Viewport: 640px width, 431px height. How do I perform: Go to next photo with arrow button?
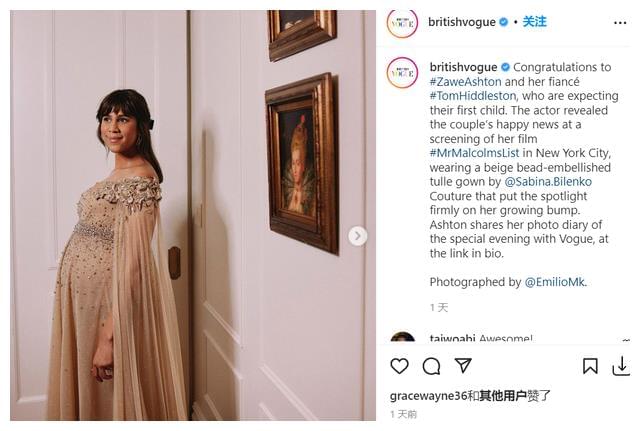(x=357, y=236)
